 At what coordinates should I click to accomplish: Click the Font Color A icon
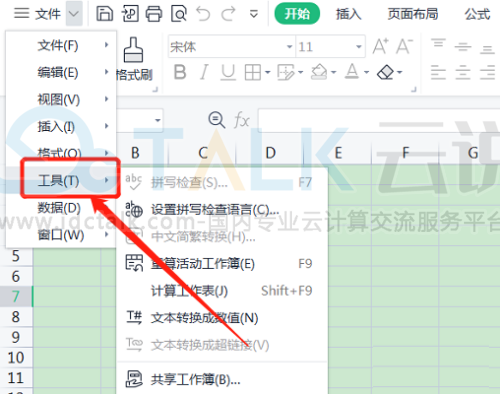pyautogui.click(x=352, y=71)
